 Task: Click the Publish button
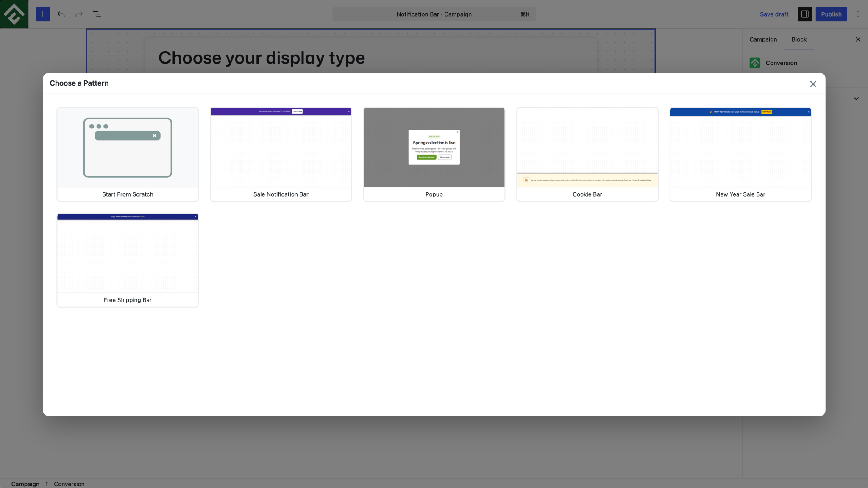(x=831, y=14)
